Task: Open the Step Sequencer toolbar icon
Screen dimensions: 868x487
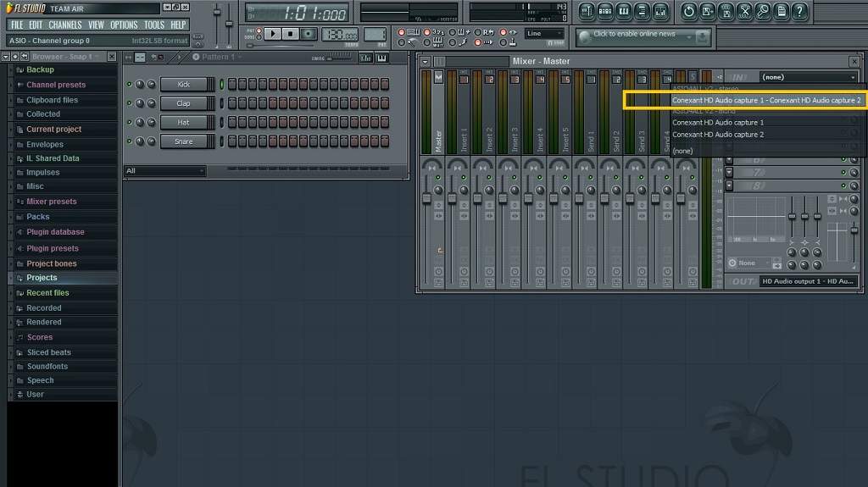Action: (605, 11)
